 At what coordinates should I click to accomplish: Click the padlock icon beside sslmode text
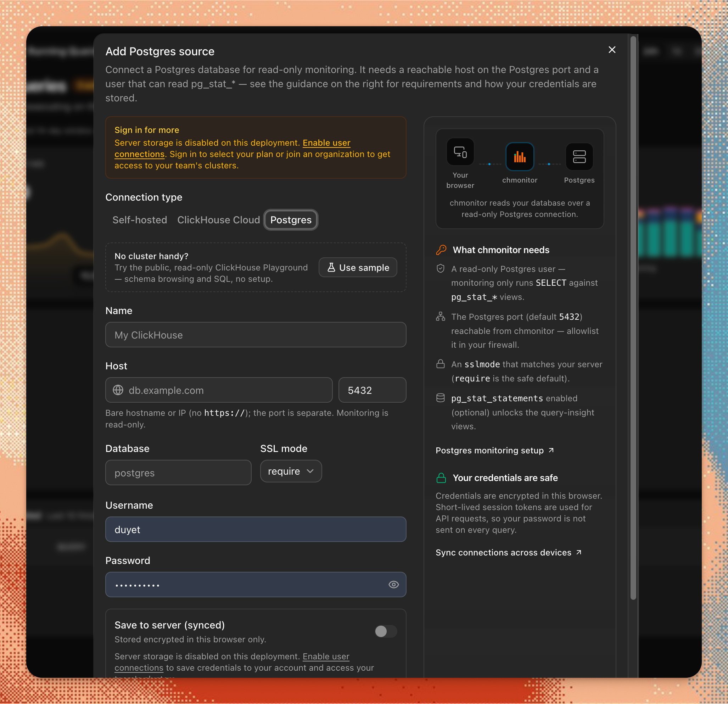point(441,364)
